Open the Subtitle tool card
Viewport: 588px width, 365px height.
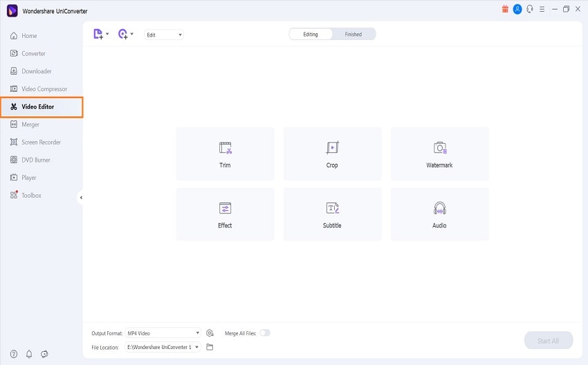[x=332, y=214]
